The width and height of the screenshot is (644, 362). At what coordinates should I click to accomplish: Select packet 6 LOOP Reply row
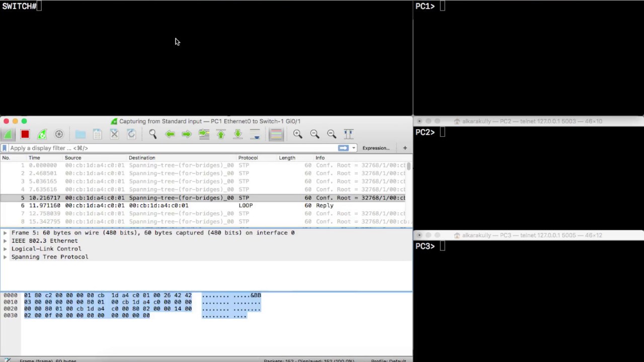(204, 206)
